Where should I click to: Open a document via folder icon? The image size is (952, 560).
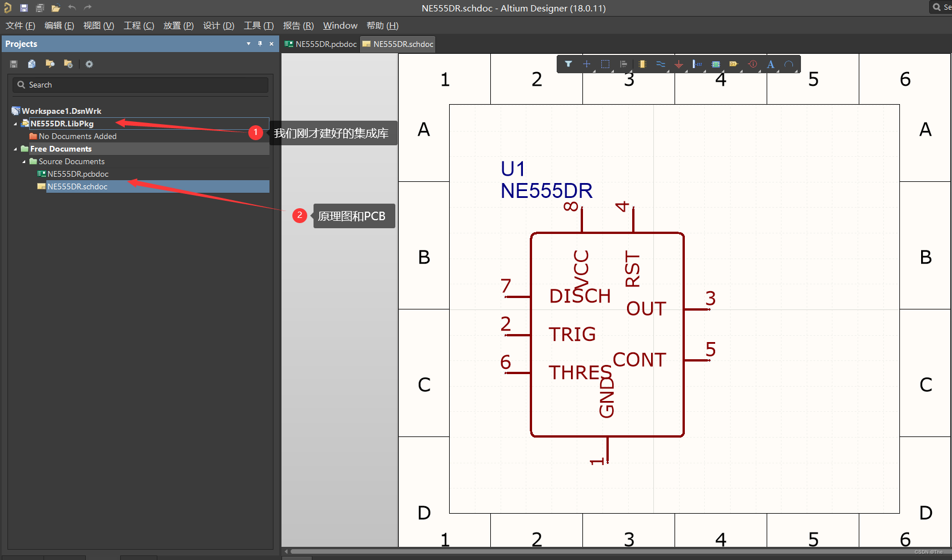coord(55,8)
